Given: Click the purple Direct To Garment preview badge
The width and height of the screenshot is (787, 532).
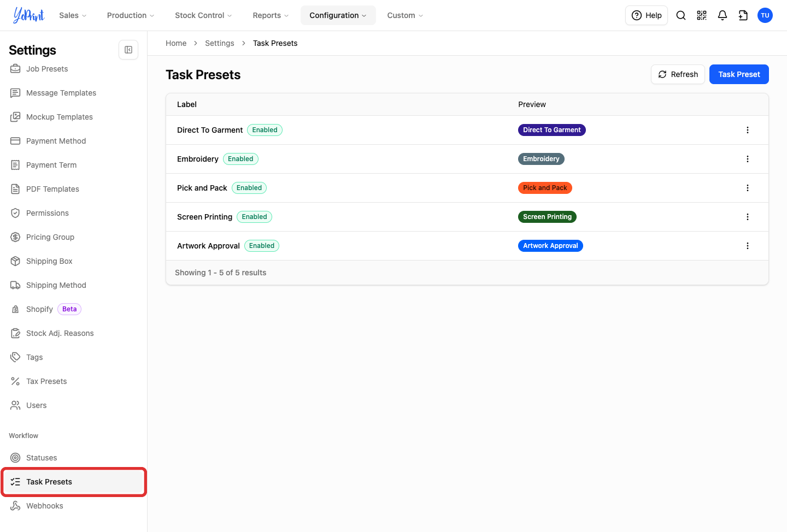Looking at the screenshot, I should click(552, 130).
